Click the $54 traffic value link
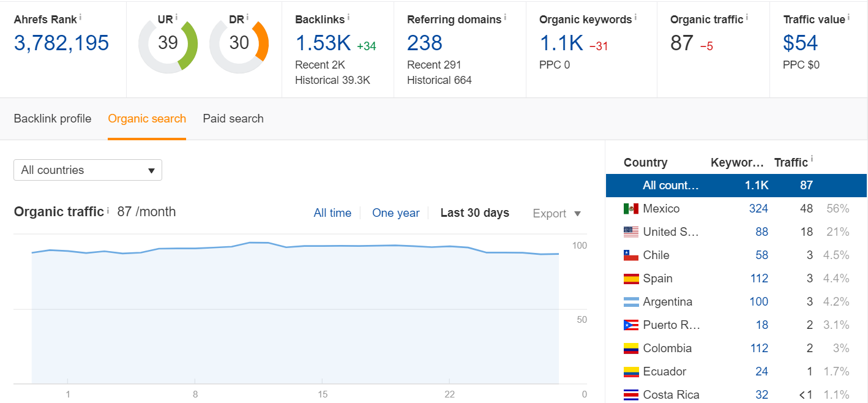Viewport: 868px width, 403px height. [x=801, y=43]
